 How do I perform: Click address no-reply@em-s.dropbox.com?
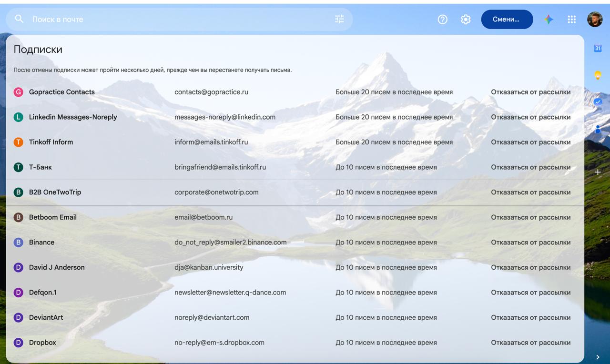pos(220,343)
